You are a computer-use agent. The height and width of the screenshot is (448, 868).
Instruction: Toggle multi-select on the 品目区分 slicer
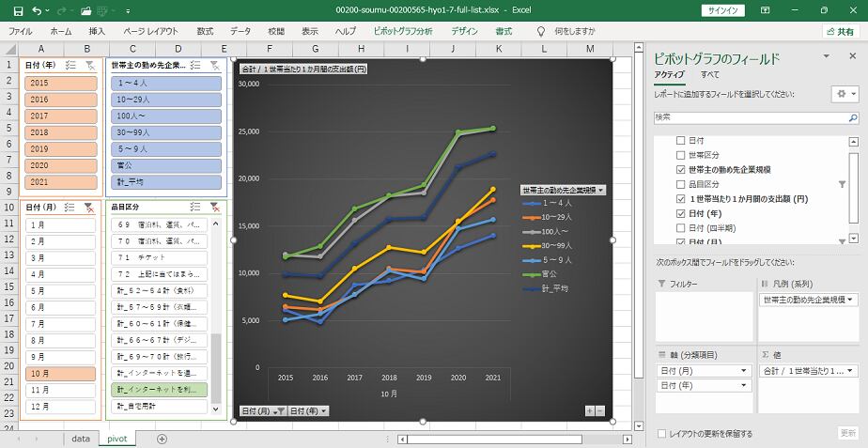click(194, 207)
